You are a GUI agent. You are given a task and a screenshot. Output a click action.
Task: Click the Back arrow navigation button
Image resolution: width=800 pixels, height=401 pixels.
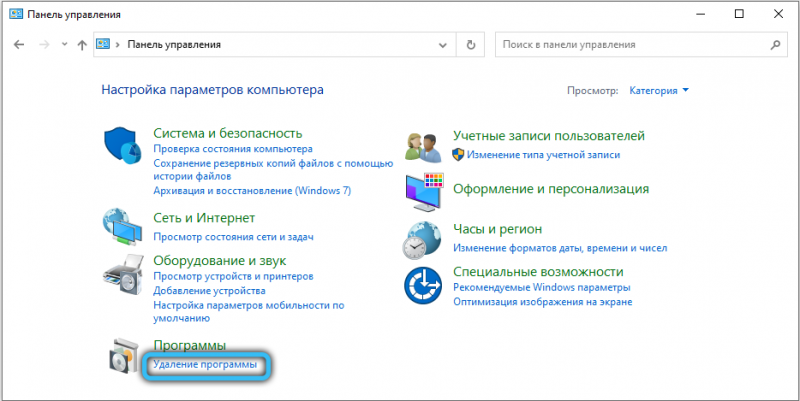point(19,45)
